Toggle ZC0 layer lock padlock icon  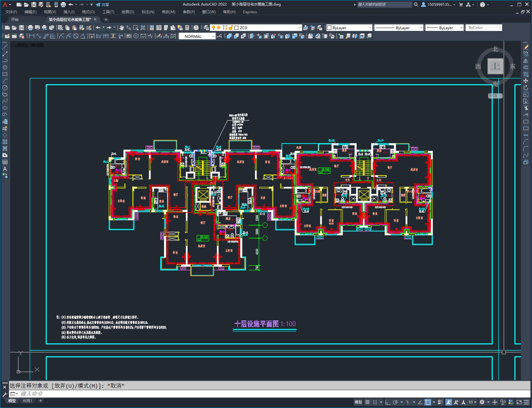pos(231,28)
